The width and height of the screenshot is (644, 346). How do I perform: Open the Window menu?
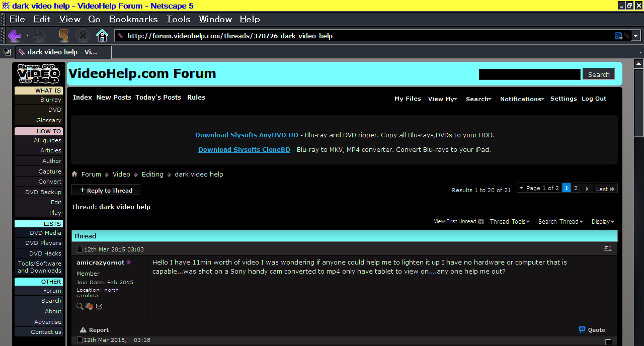coord(215,19)
